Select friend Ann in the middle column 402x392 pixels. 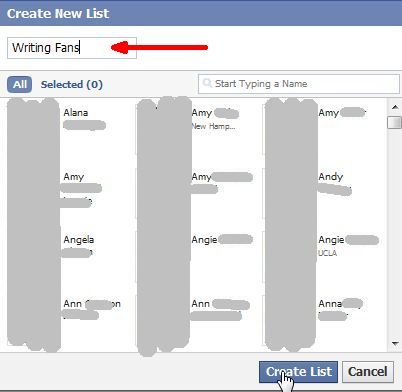(201, 304)
